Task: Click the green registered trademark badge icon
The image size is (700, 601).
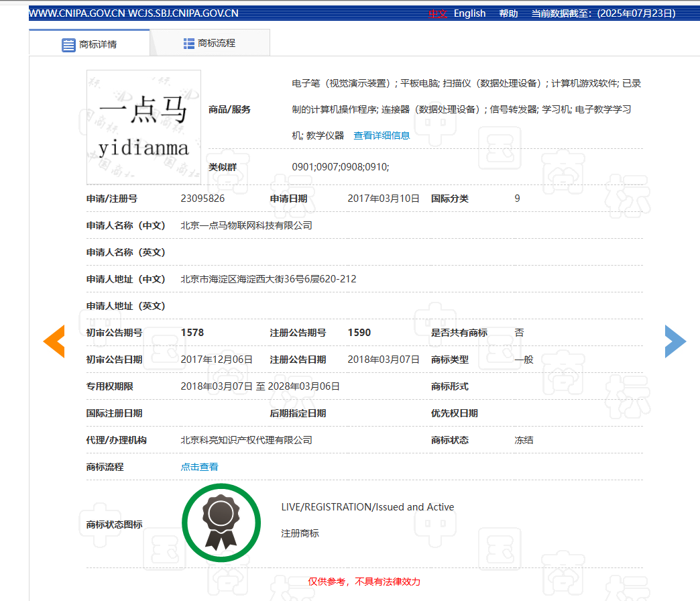Action: coord(221,523)
